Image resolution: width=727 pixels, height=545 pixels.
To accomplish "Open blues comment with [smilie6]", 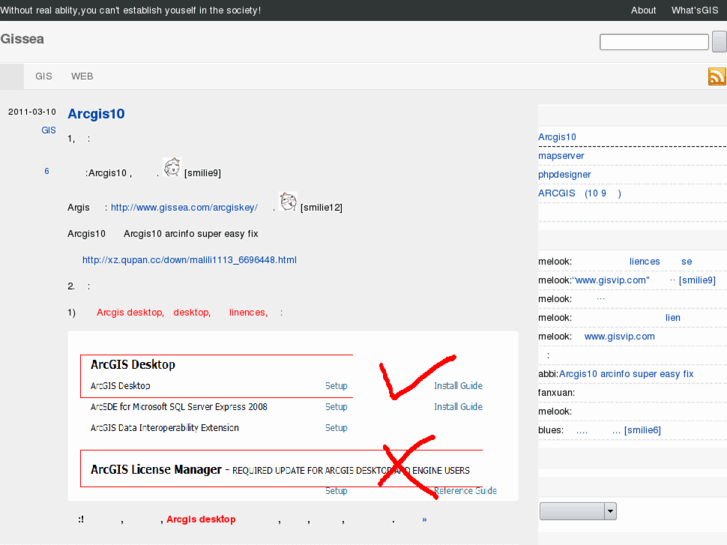I will (x=619, y=430).
